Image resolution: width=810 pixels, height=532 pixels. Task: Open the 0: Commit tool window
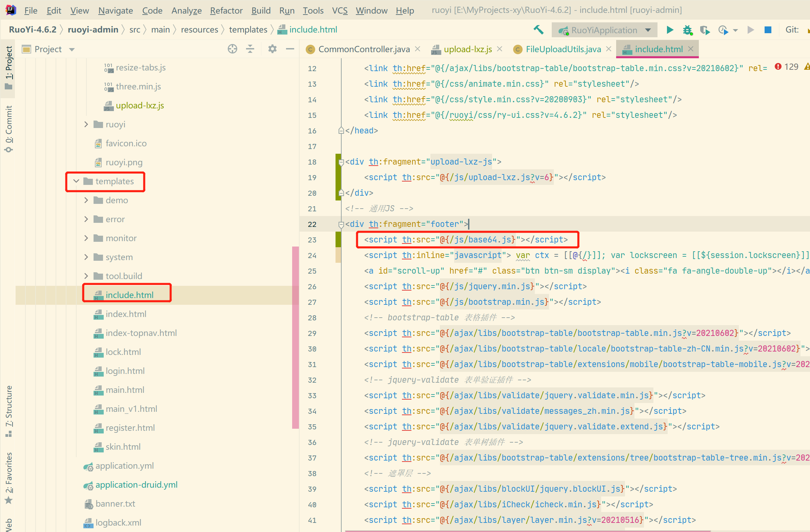[8, 129]
